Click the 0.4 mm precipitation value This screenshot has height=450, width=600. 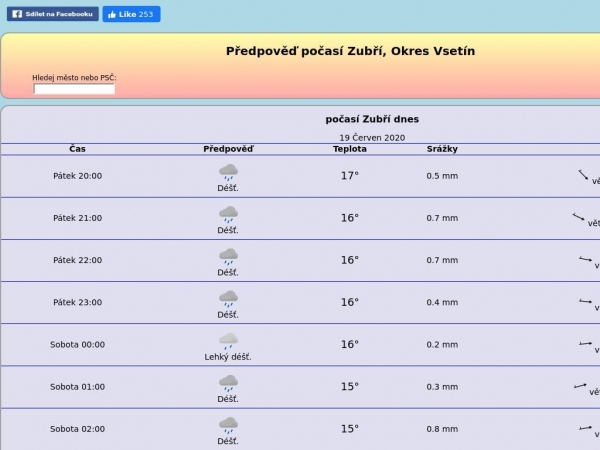[x=442, y=302]
